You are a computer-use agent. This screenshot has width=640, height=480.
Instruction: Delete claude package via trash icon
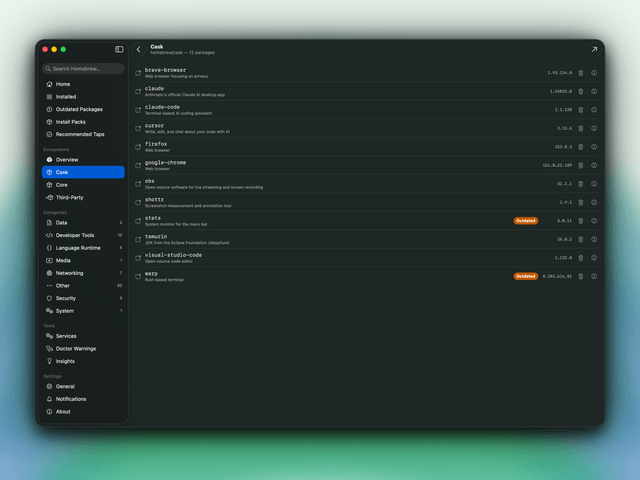click(581, 91)
